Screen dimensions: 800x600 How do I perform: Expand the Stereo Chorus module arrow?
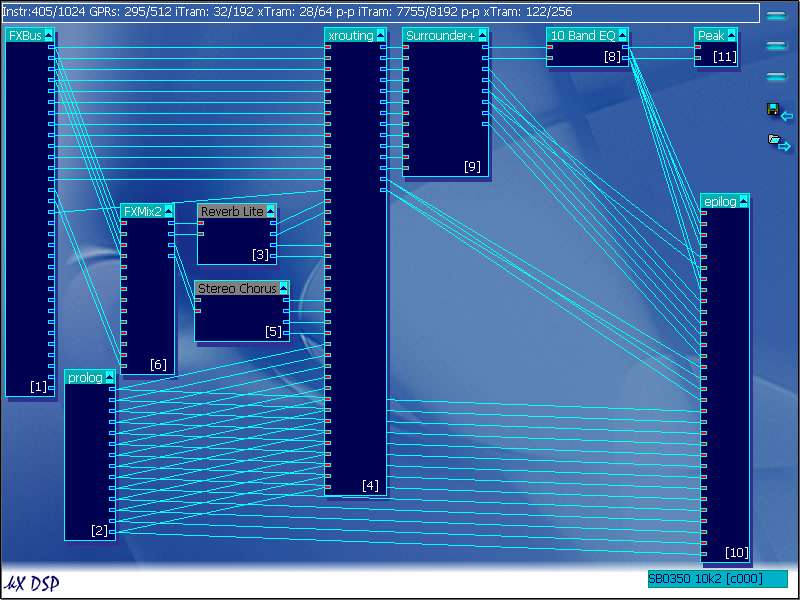[x=284, y=289]
